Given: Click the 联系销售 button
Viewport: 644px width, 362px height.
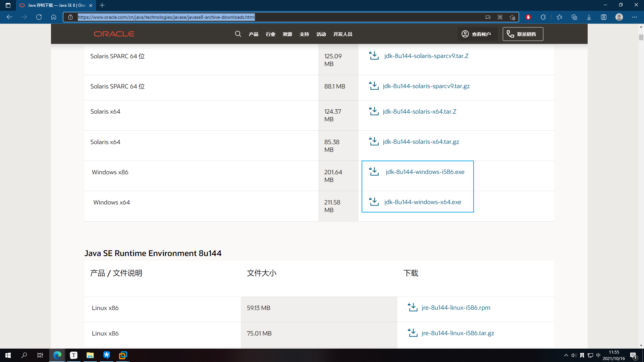Looking at the screenshot, I should pyautogui.click(x=523, y=34).
